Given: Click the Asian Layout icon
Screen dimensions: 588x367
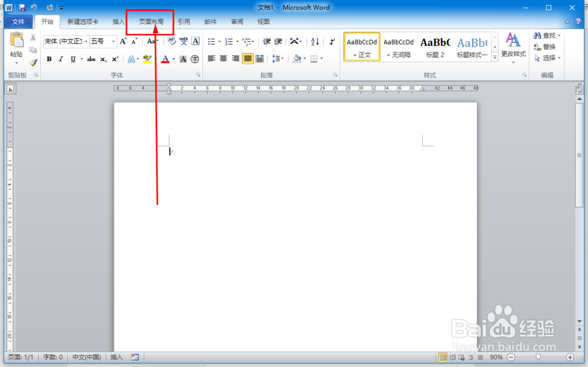Looking at the screenshot, I should click(x=295, y=41).
